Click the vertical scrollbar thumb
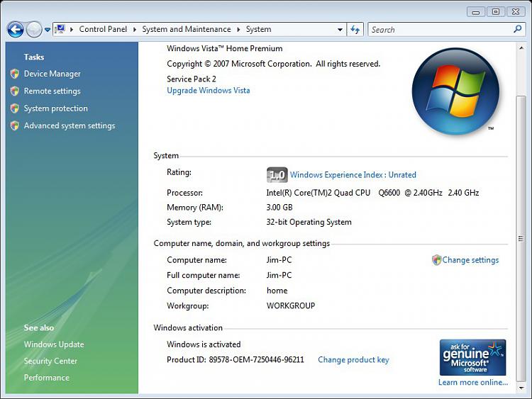The image size is (532, 399). 521,239
